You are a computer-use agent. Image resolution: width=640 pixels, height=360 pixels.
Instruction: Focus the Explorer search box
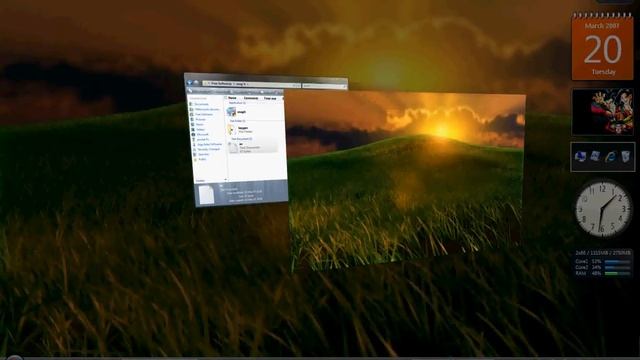click(324, 86)
